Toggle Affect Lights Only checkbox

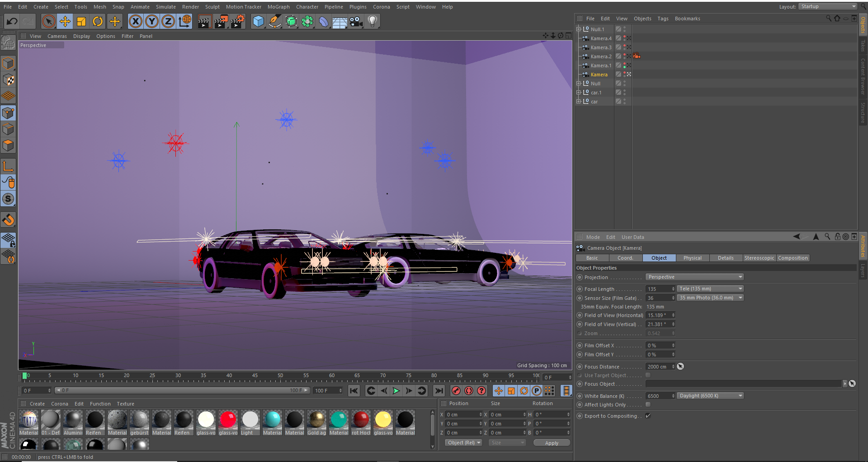[648, 405]
